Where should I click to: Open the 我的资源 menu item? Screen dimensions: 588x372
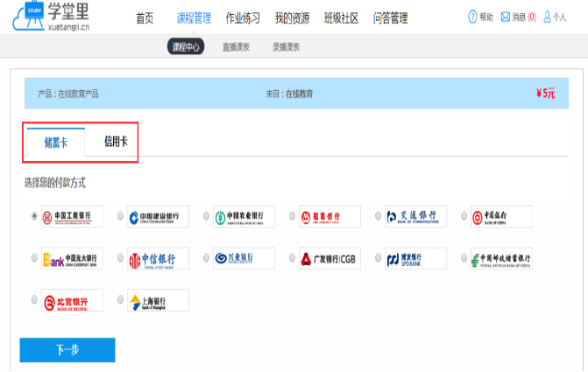[x=292, y=18]
